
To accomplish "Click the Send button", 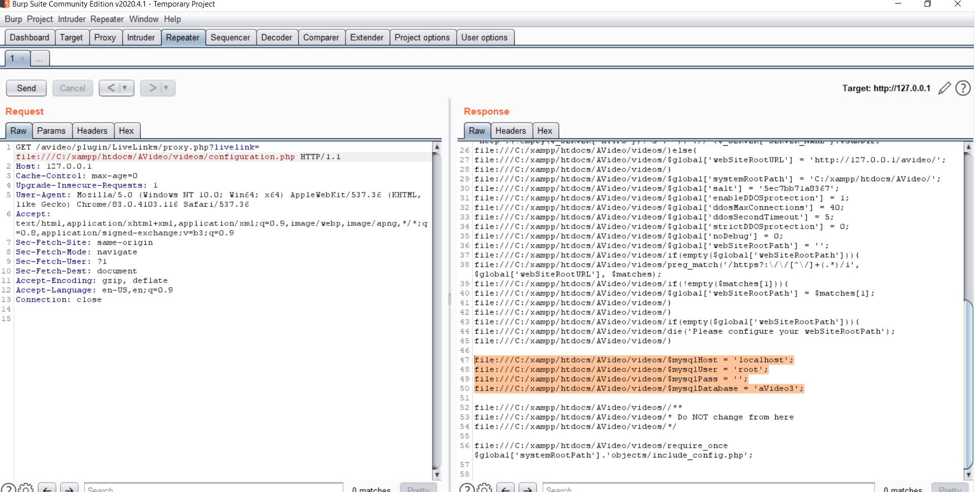I will tap(26, 88).
